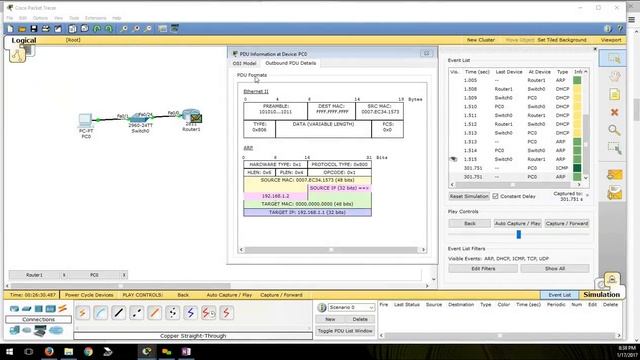Select the event at 1.515 from Switch0
The width and height of the screenshot is (640, 360).
[516, 159]
